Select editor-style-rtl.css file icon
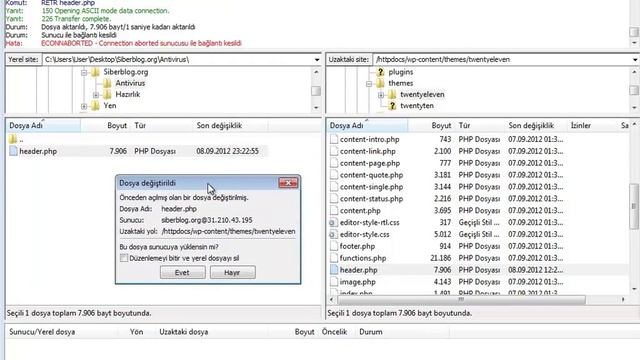The height and width of the screenshot is (360, 640). (x=333, y=222)
